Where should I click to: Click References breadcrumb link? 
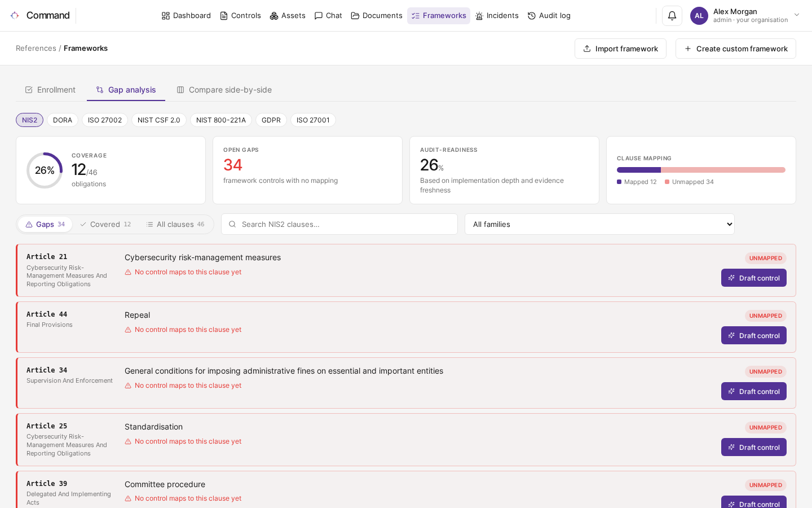coord(36,49)
